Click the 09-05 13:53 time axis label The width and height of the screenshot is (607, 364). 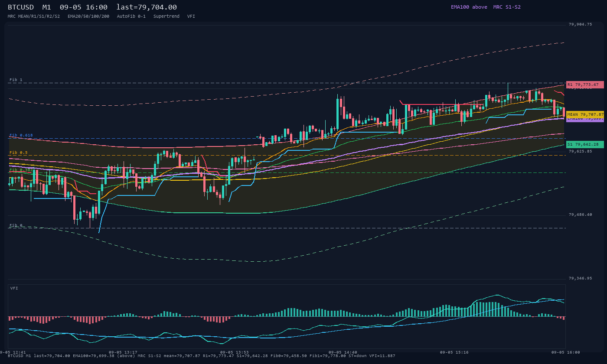[x=235, y=352]
